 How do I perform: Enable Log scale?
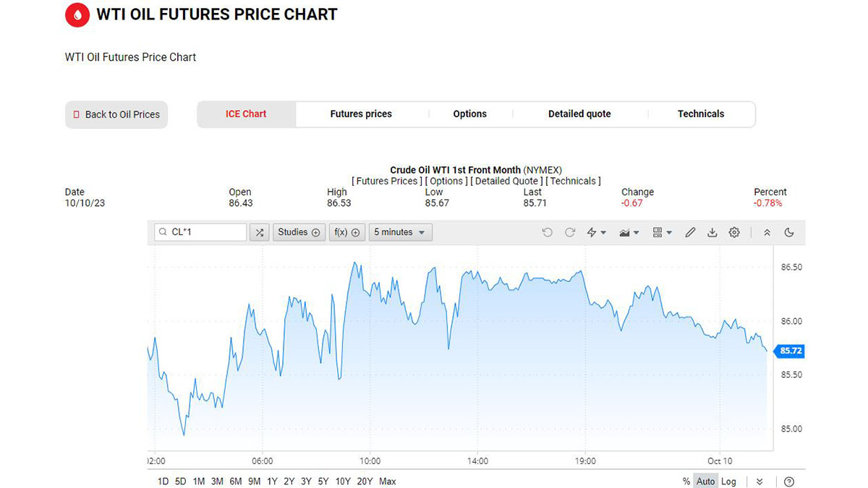[728, 481]
